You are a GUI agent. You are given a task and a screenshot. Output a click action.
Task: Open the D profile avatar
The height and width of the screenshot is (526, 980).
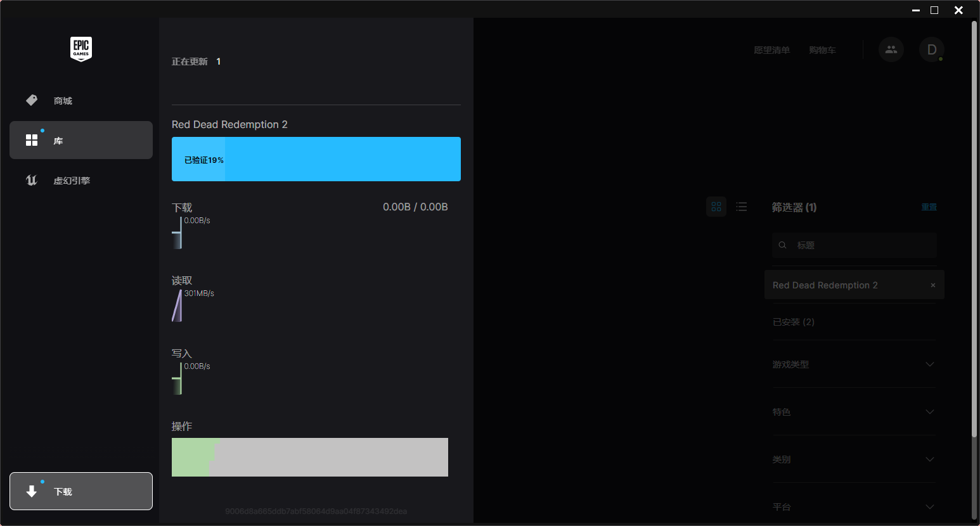(x=932, y=49)
